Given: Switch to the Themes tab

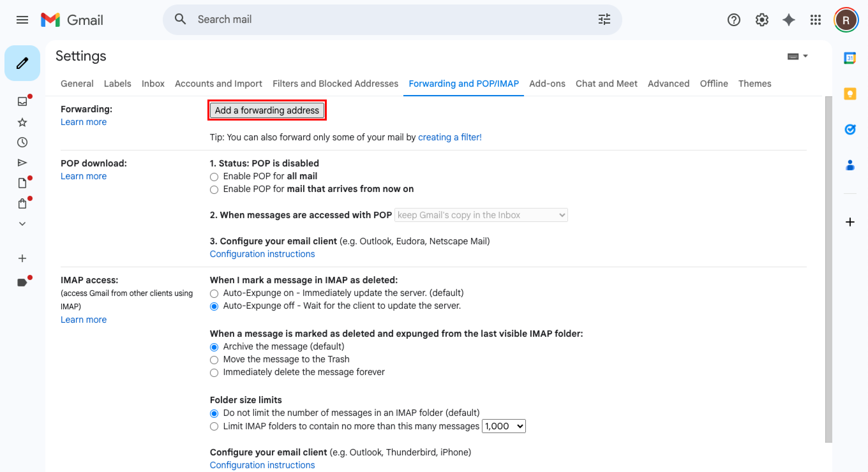Looking at the screenshot, I should (x=754, y=84).
